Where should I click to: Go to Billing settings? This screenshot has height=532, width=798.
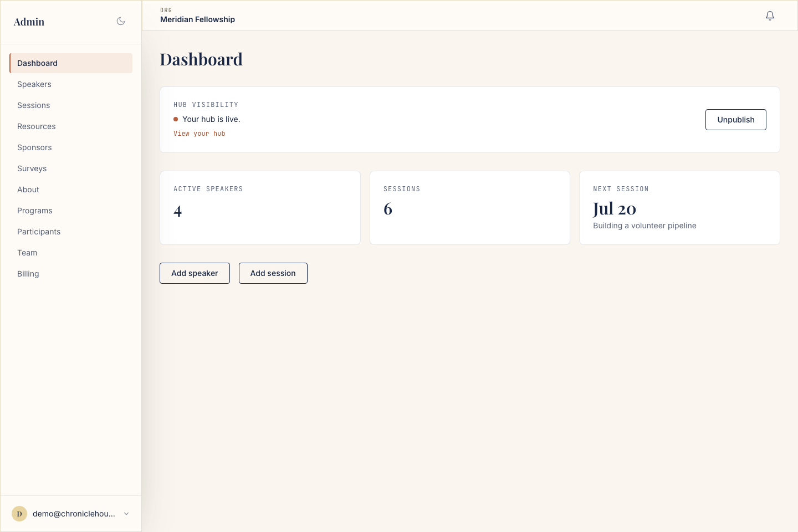[x=71, y=274]
